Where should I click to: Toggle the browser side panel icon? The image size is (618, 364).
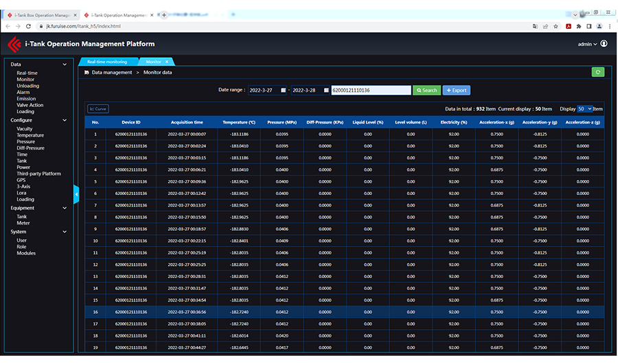[x=589, y=26]
